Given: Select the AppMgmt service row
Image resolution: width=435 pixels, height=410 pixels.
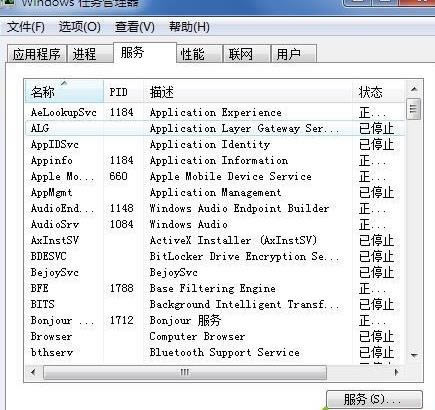Looking at the screenshot, I should tap(215, 192).
